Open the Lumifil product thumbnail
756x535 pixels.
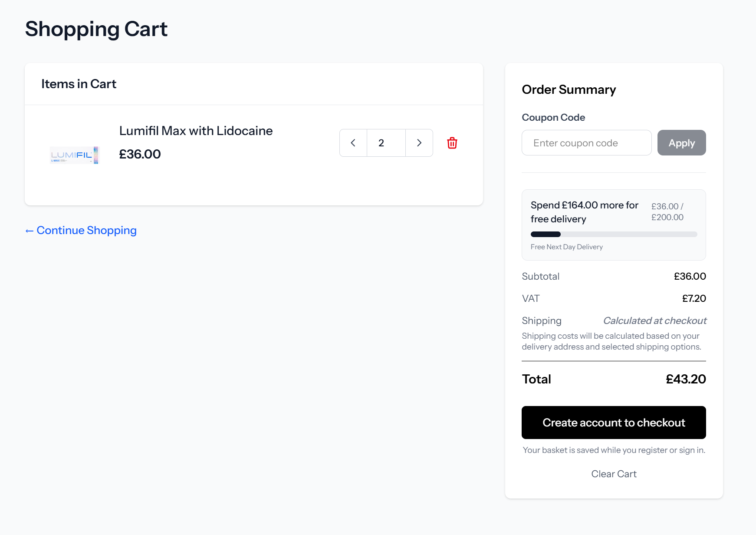click(75, 155)
